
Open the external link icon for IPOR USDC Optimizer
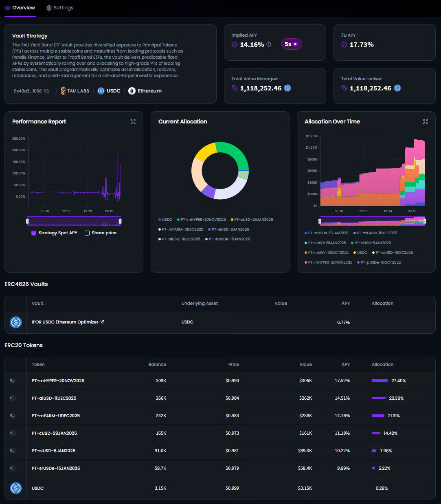point(102,322)
